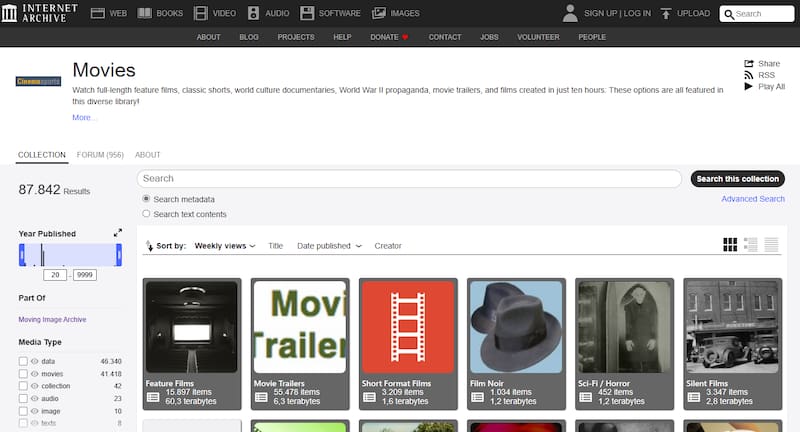Click the left handle of year range slider
The image size is (800, 432).
tap(22, 255)
